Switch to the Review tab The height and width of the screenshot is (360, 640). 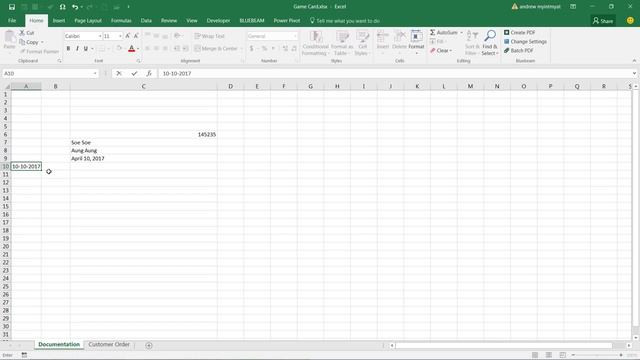(169, 20)
